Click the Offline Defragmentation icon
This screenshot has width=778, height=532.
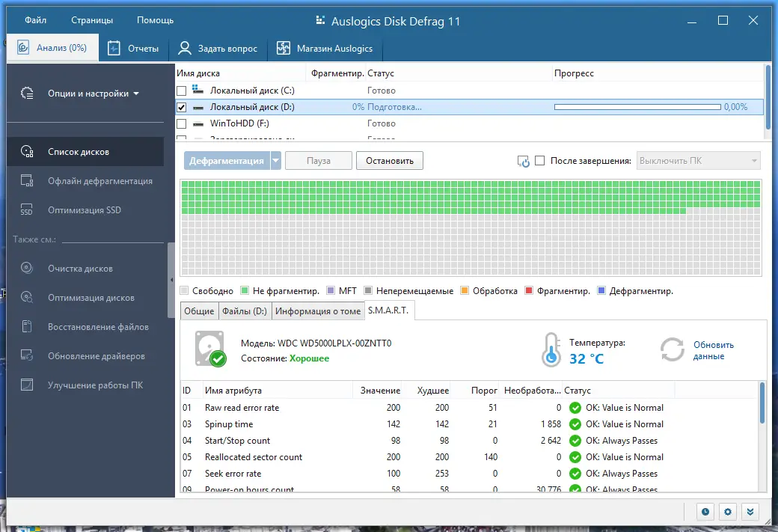pyautogui.click(x=27, y=181)
